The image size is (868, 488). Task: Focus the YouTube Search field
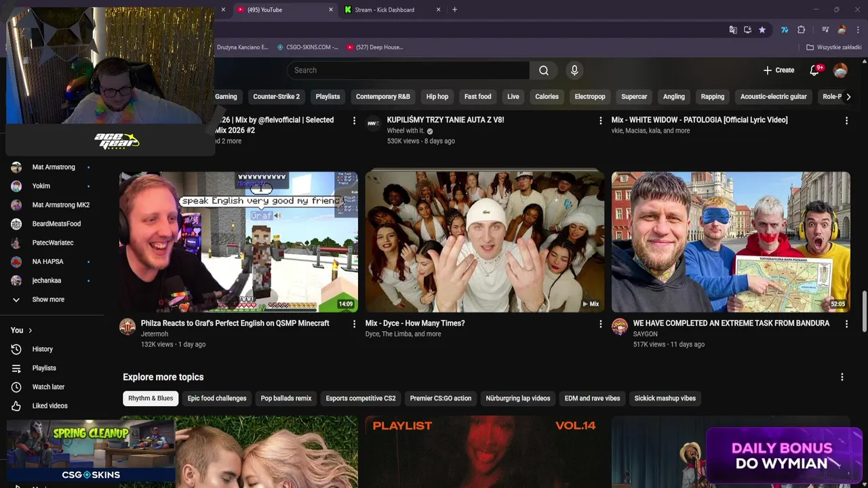click(x=408, y=70)
